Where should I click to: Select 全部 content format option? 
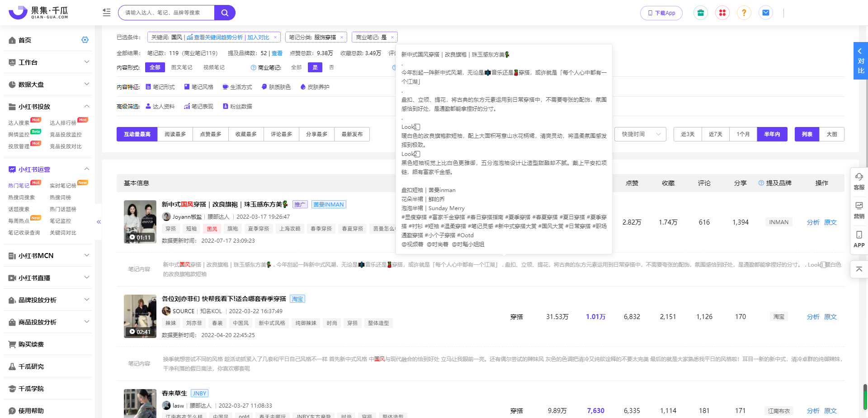tap(155, 67)
